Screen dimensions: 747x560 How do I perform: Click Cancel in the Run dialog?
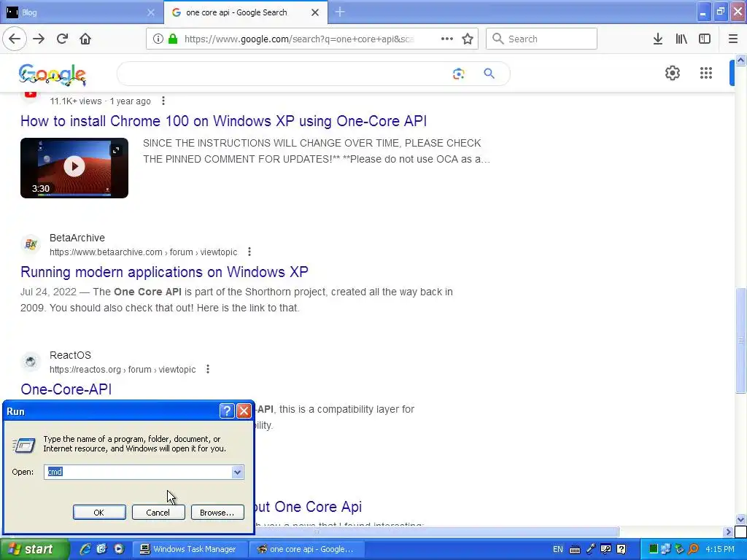click(x=158, y=513)
